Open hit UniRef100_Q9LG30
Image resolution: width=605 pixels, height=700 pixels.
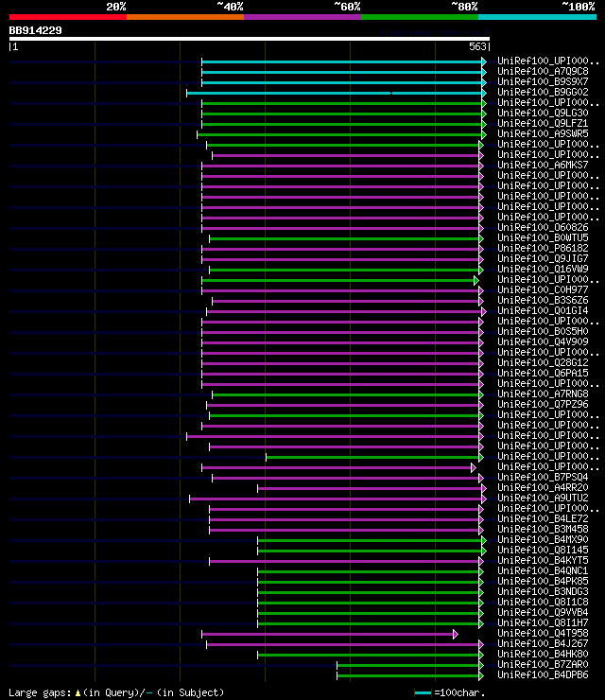543,113
